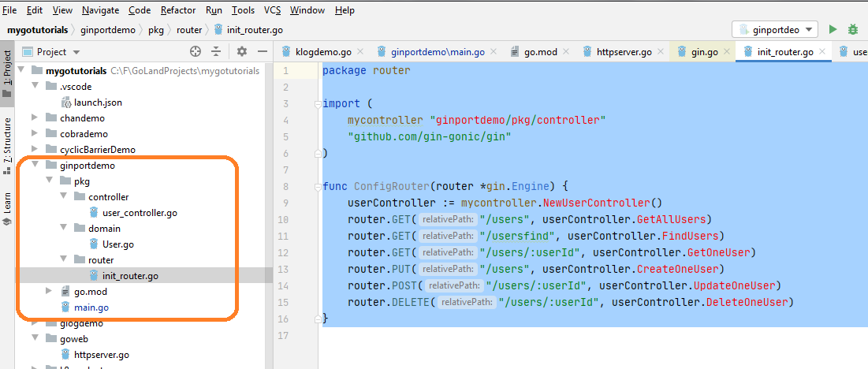Click NewUserController in line 9
Viewport: 868px width, 369px height.
tap(596, 203)
